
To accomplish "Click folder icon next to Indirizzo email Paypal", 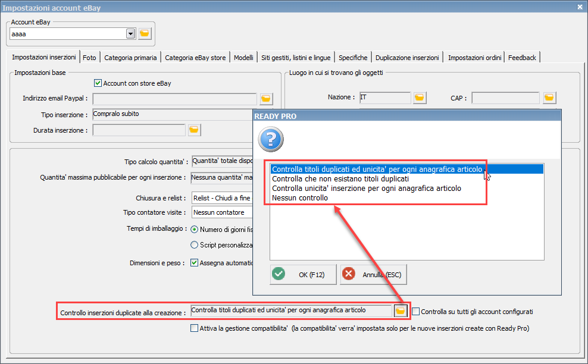I will pyautogui.click(x=266, y=99).
